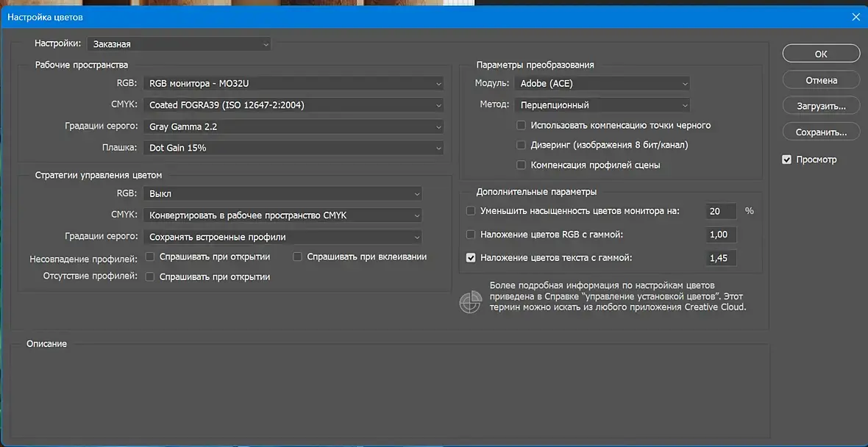Image resolution: width=868 pixels, height=447 pixels.
Task: Click the color management info globe icon
Action: pos(470,302)
